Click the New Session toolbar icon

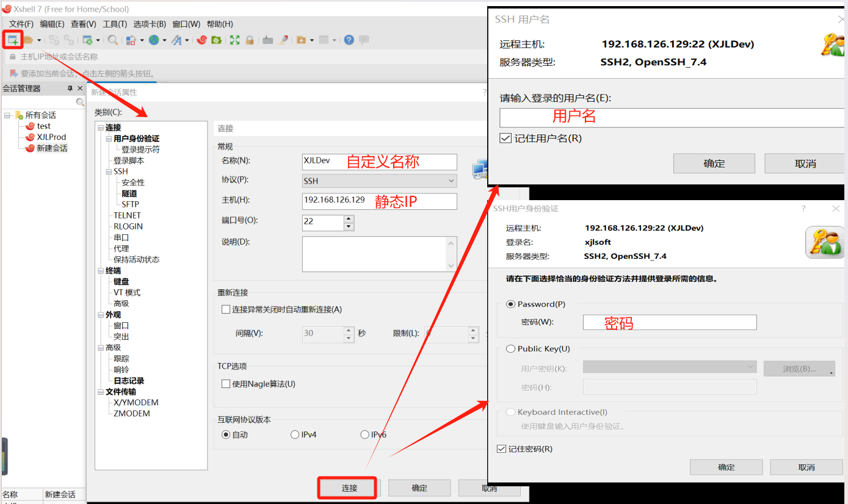tap(12, 40)
